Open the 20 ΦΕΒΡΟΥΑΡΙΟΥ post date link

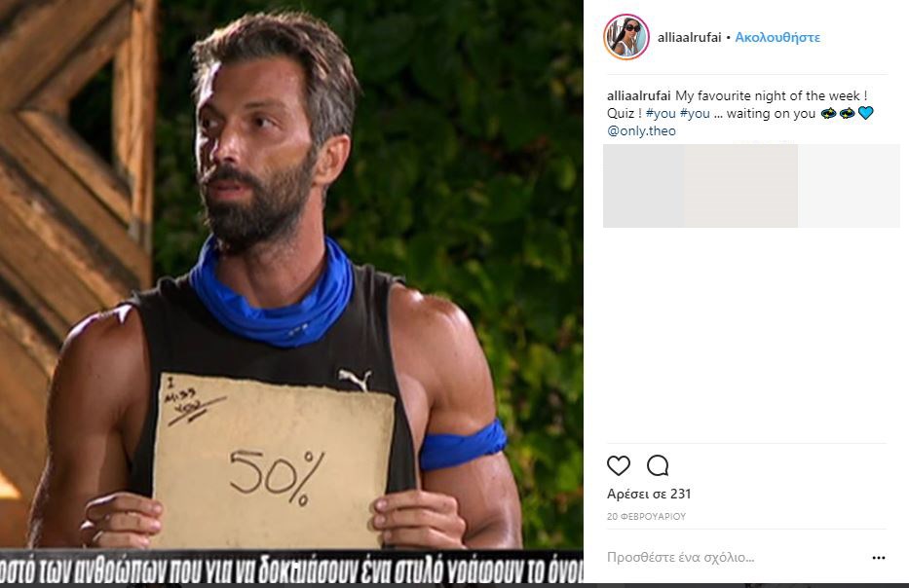646,516
